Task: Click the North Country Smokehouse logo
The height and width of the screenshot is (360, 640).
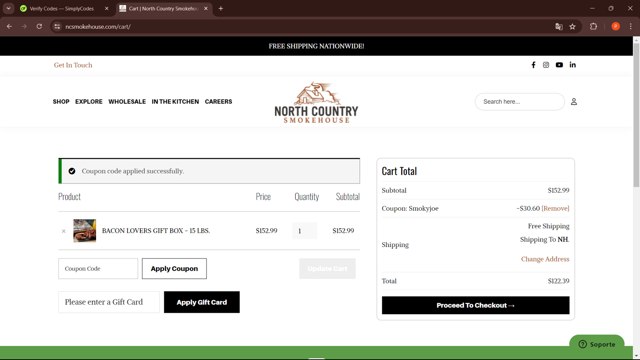Action: pyautogui.click(x=316, y=102)
